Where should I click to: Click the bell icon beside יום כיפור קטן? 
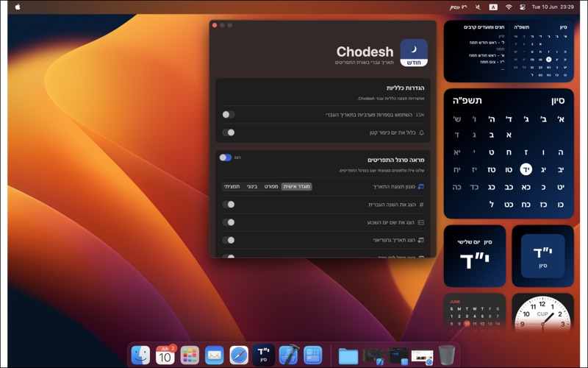click(421, 132)
